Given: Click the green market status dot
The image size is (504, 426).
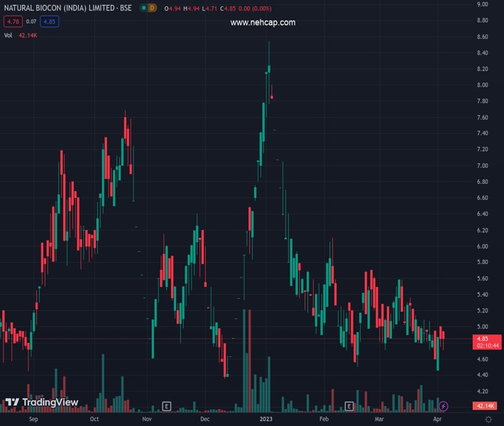Looking at the screenshot, I should pyautogui.click(x=143, y=8).
